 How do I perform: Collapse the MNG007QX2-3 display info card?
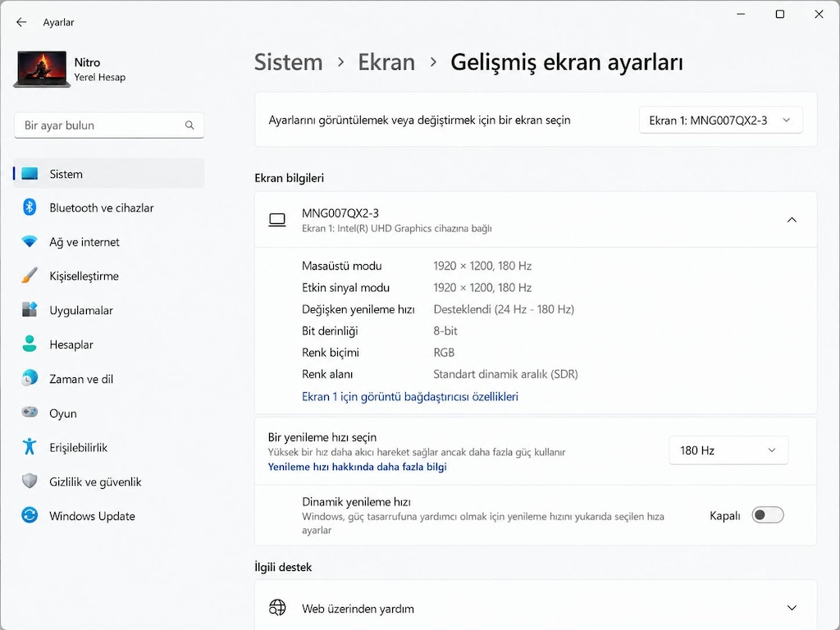[792, 220]
